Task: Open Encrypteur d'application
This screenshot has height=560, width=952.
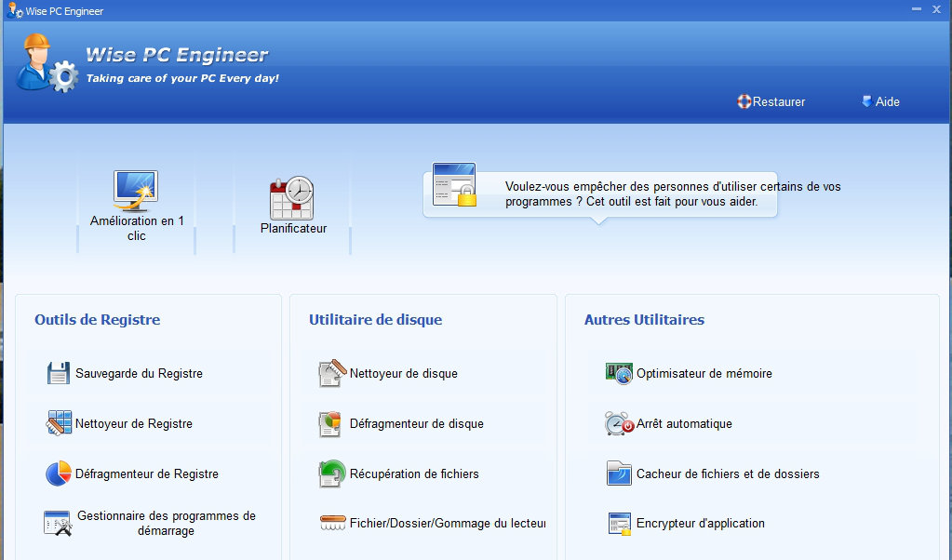Action: [701, 523]
